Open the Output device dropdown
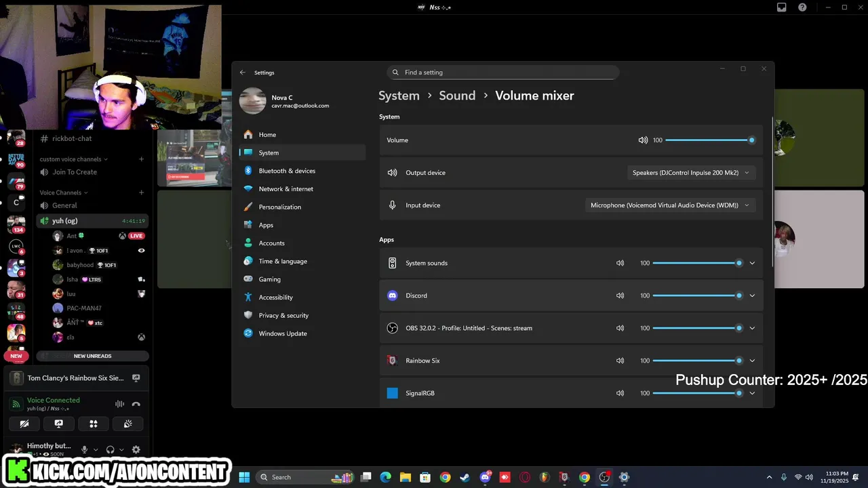Screen dimensions: 868x488 [x=691, y=173]
